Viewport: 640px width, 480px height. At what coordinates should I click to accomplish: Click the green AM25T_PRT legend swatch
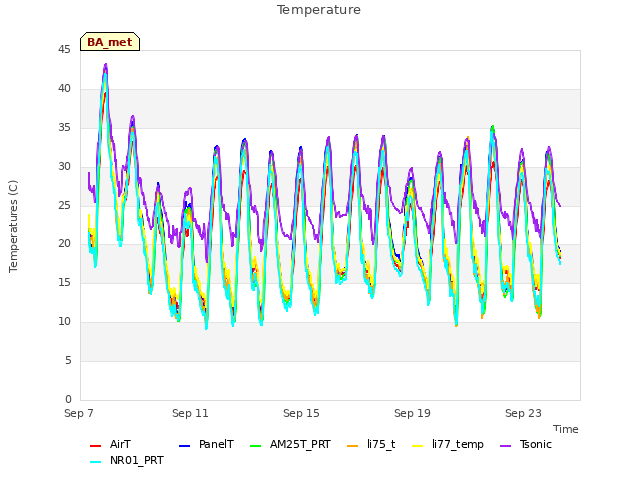[x=256, y=446]
